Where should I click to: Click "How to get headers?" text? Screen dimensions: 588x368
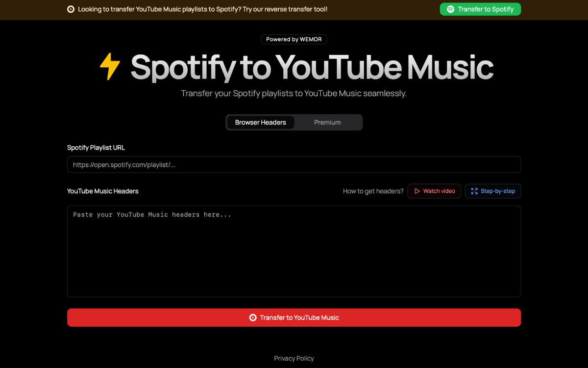[373, 191]
